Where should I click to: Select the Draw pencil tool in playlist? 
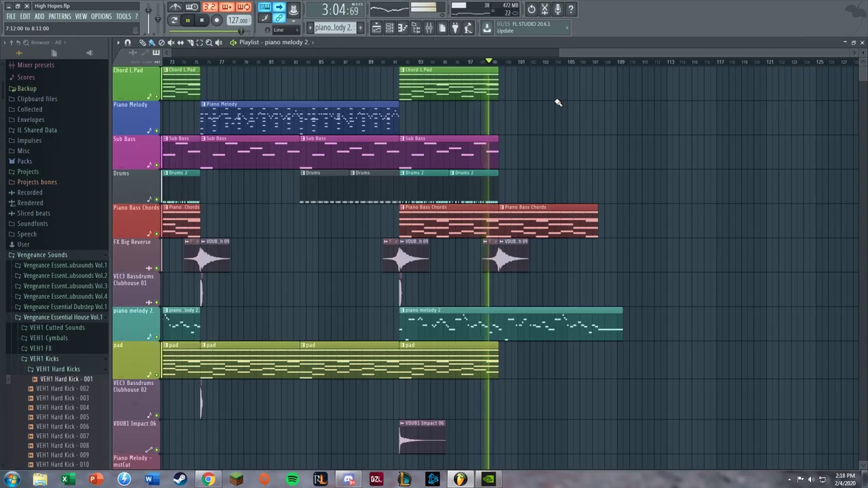(x=143, y=43)
